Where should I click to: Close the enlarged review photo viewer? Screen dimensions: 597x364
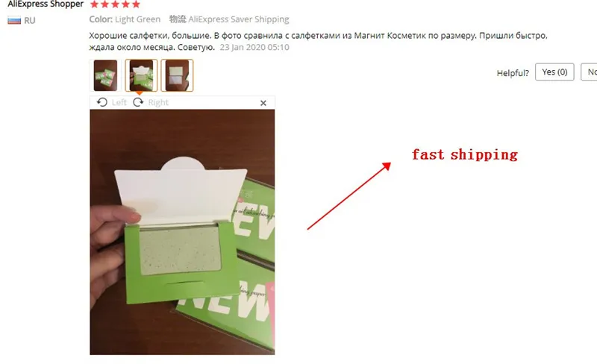click(263, 103)
